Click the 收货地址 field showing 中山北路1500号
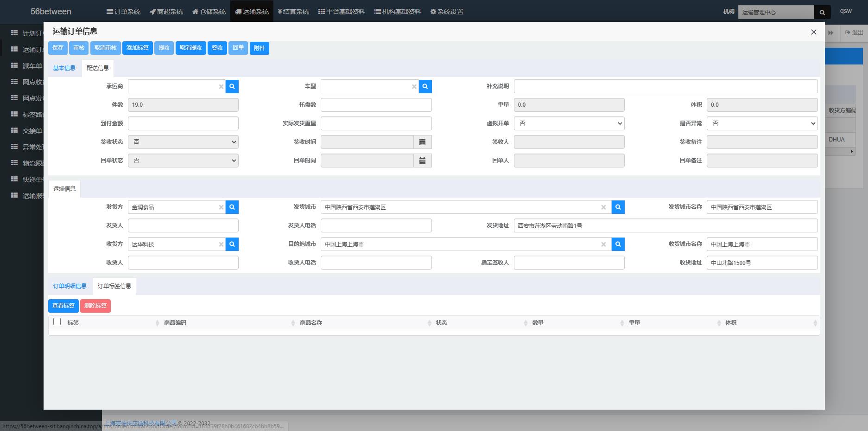Image resolution: width=868 pixels, height=431 pixels. click(x=762, y=263)
